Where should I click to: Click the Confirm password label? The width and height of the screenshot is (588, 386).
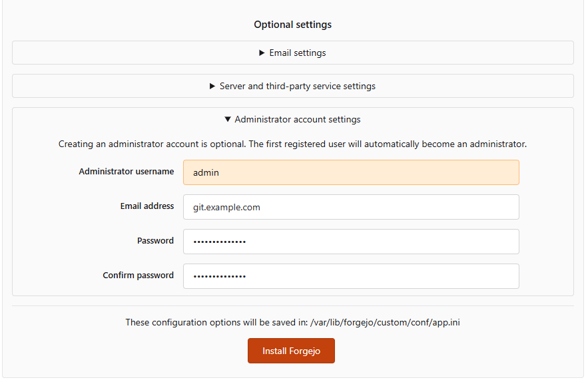pos(138,275)
